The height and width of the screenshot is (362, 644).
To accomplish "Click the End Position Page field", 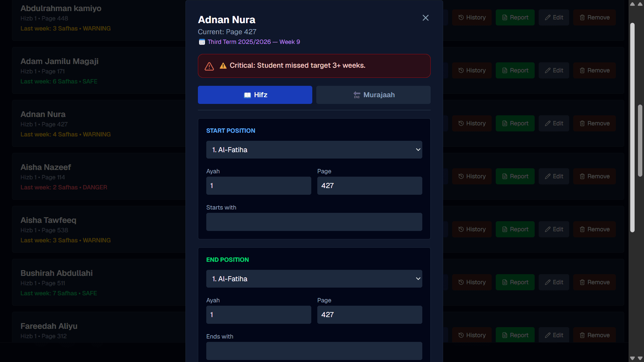I will [x=370, y=315].
